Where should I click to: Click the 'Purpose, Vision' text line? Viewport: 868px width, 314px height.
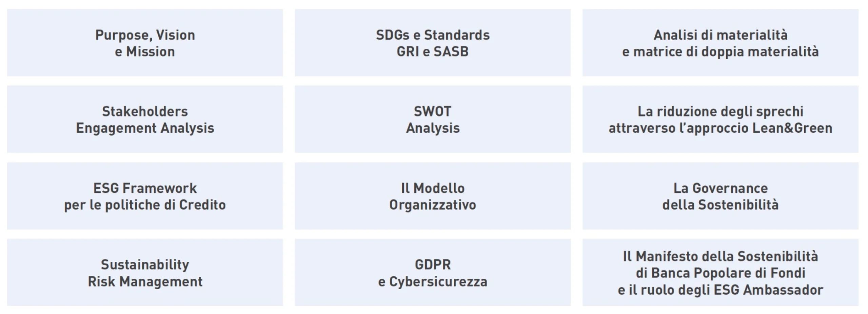145,35
